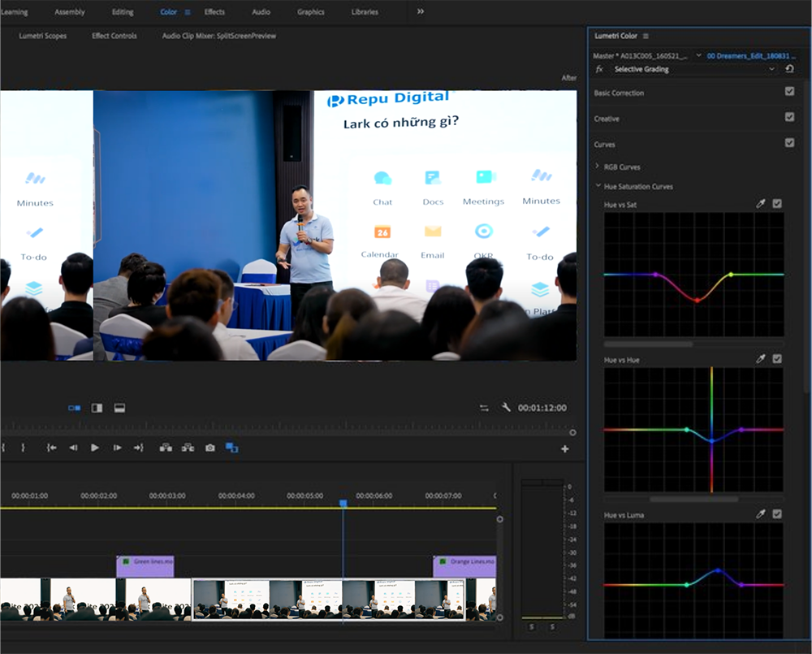The image size is (812, 654).
Task: Select the Green lines.mo clip on timeline
Action: tap(145, 566)
